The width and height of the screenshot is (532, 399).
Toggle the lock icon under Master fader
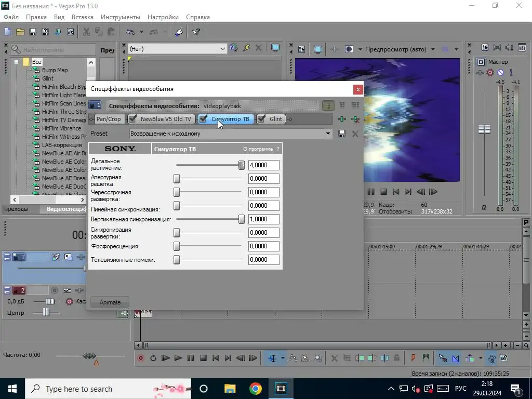[484, 207]
